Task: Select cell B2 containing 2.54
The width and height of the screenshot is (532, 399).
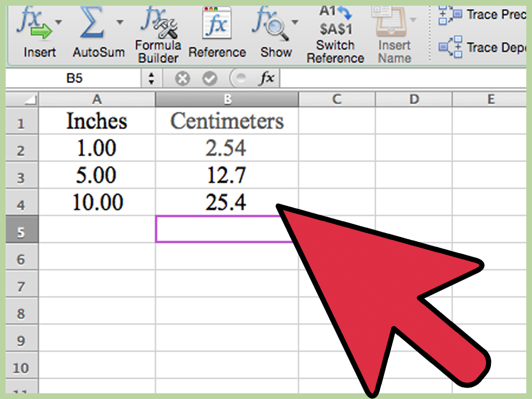Action: point(227,148)
